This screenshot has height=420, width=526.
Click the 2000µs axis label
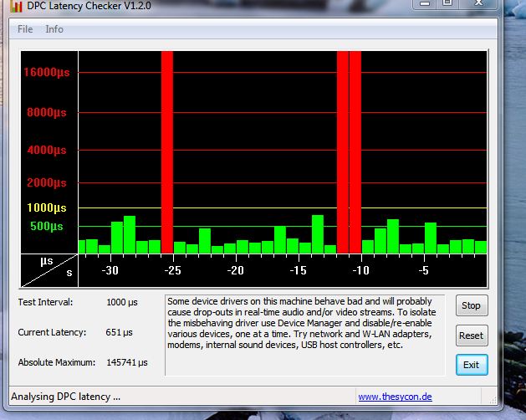click(x=47, y=182)
